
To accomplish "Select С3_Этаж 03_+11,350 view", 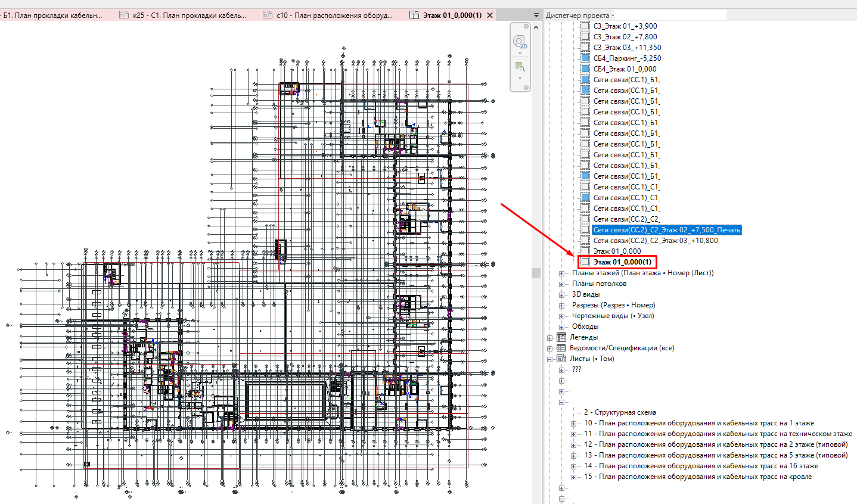I will (x=627, y=48).
